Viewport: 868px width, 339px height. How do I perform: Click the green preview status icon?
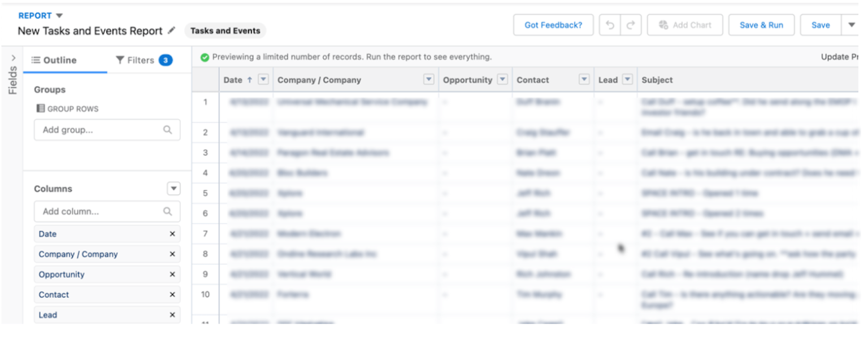click(205, 56)
